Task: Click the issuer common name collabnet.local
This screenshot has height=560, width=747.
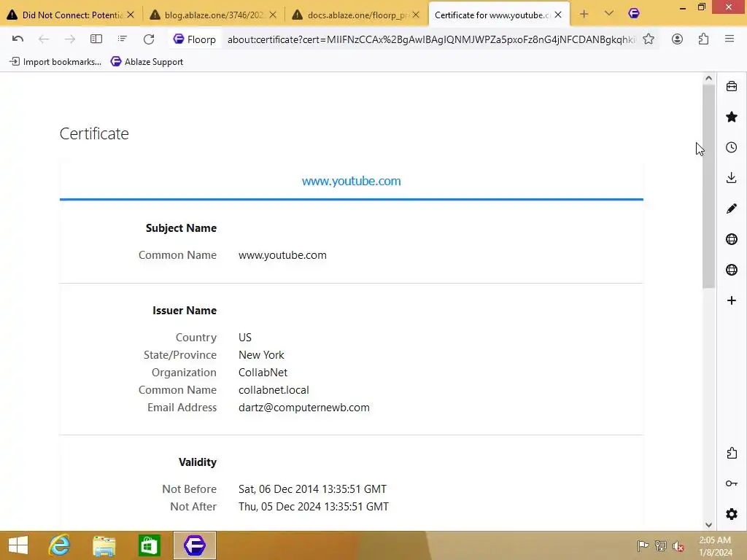Action: (x=274, y=390)
